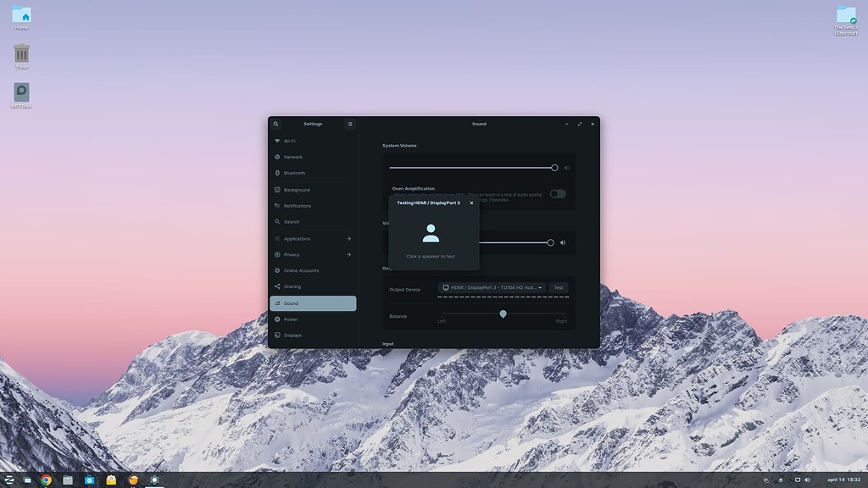
Task: Close the Testing HDMI / DisplayPort 3 dialog
Action: pyautogui.click(x=471, y=203)
